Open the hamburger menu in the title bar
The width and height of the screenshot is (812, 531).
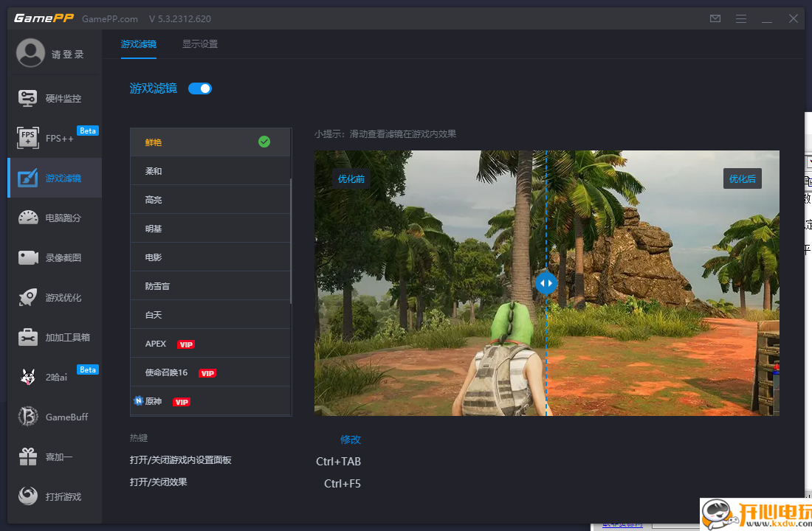pos(741,18)
